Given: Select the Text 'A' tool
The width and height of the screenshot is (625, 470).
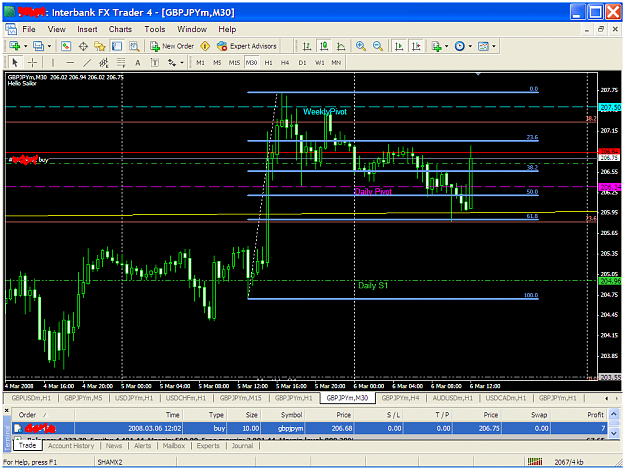Looking at the screenshot, I should [x=138, y=63].
